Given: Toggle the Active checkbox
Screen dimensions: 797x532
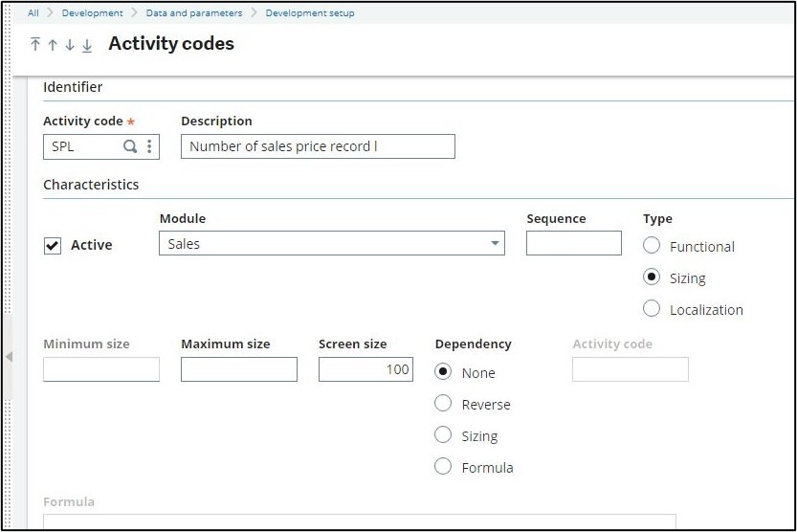Looking at the screenshot, I should point(53,246).
